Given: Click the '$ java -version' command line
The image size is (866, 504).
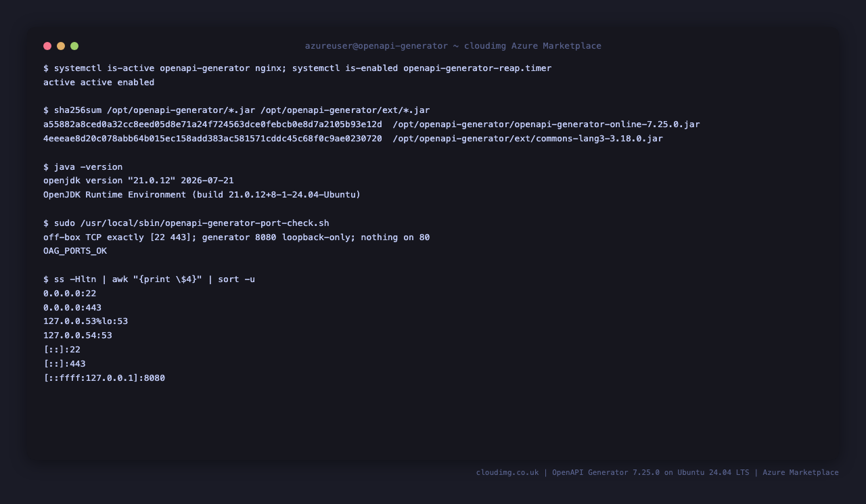Looking at the screenshot, I should click(x=83, y=167).
